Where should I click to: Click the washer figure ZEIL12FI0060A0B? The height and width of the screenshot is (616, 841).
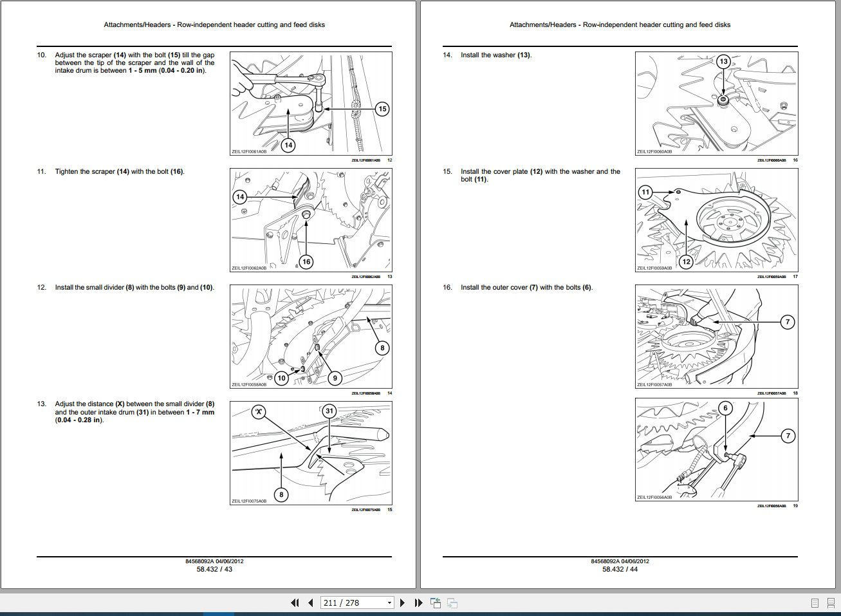(717, 104)
